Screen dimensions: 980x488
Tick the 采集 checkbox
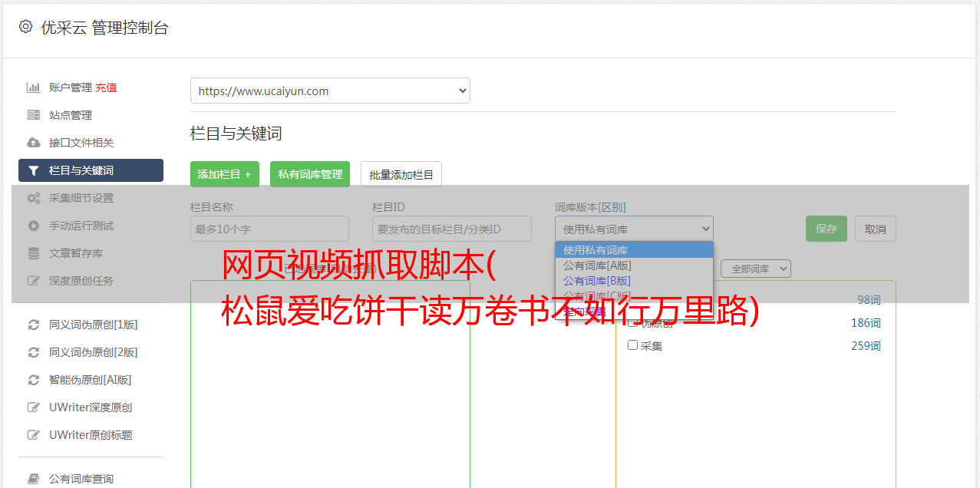pyautogui.click(x=633, y=345)
